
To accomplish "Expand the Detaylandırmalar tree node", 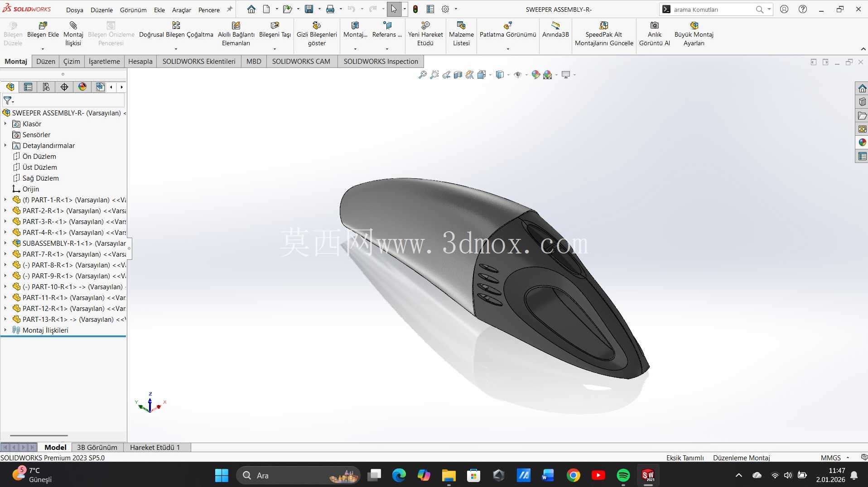I will click(5, 145).
